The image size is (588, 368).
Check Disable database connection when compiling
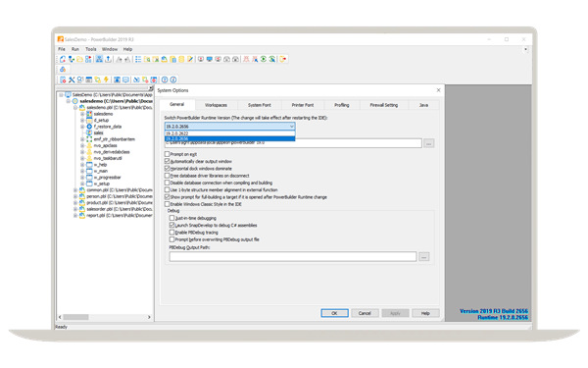tap(168, 183)
